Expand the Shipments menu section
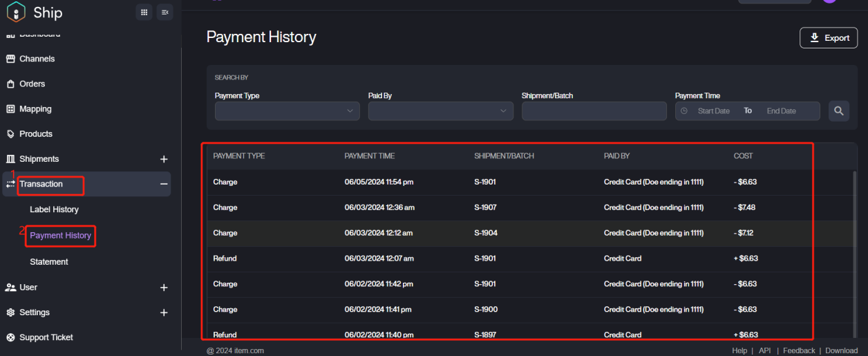Screen dimensions: 868x356 tap(164, 159)
